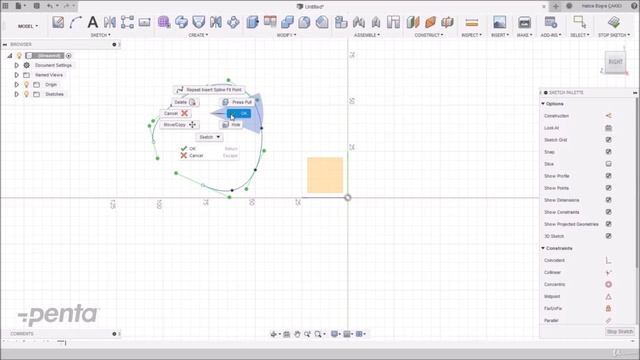640x360 pixels.
Task: Click highlighted blue OK in marking menu
Action: [x=239, y=113]
